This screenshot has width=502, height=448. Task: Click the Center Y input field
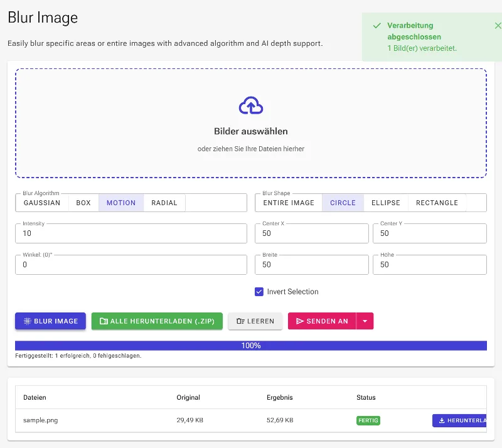tap(430, 233)
